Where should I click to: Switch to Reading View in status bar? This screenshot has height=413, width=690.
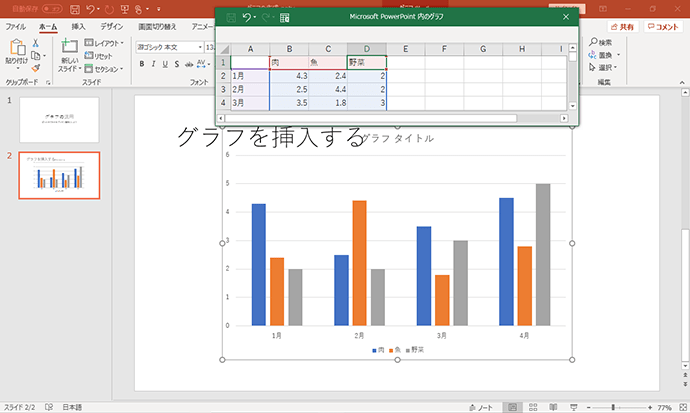coord(553,407)
